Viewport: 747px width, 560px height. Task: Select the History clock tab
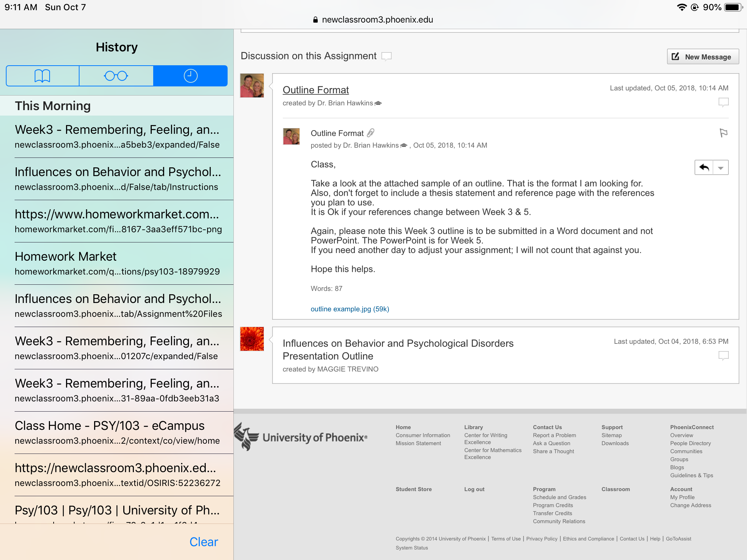[190, 76]
